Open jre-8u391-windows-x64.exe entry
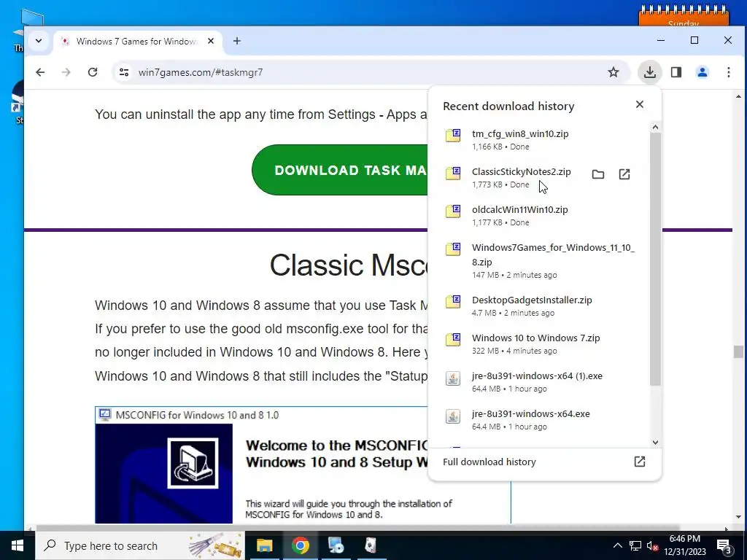This screenshot has height=560, width=747. (x=538, y=419)
